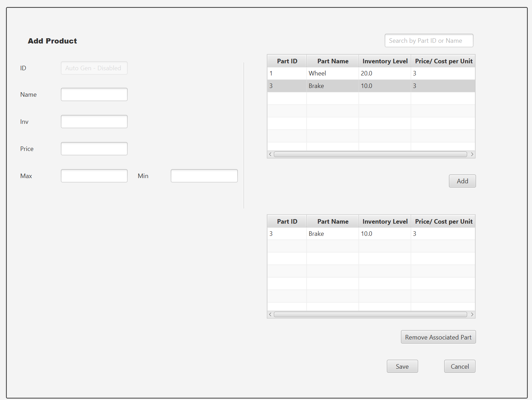Click the Search by Part ID or Name field
Screen dimensions: 532x400
click(429, 41)
